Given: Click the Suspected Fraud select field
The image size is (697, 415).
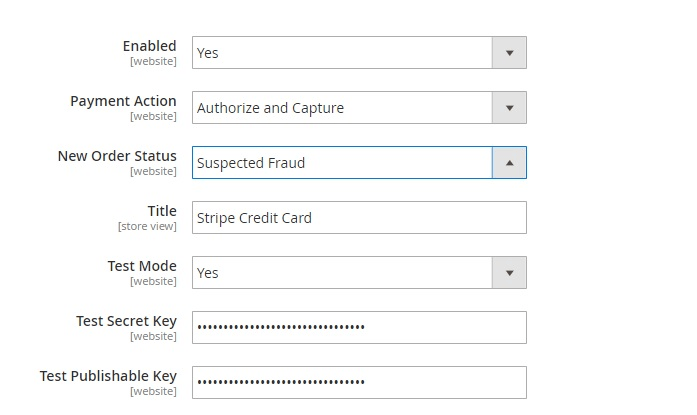Looking at the screenshot, I should 342,163.
